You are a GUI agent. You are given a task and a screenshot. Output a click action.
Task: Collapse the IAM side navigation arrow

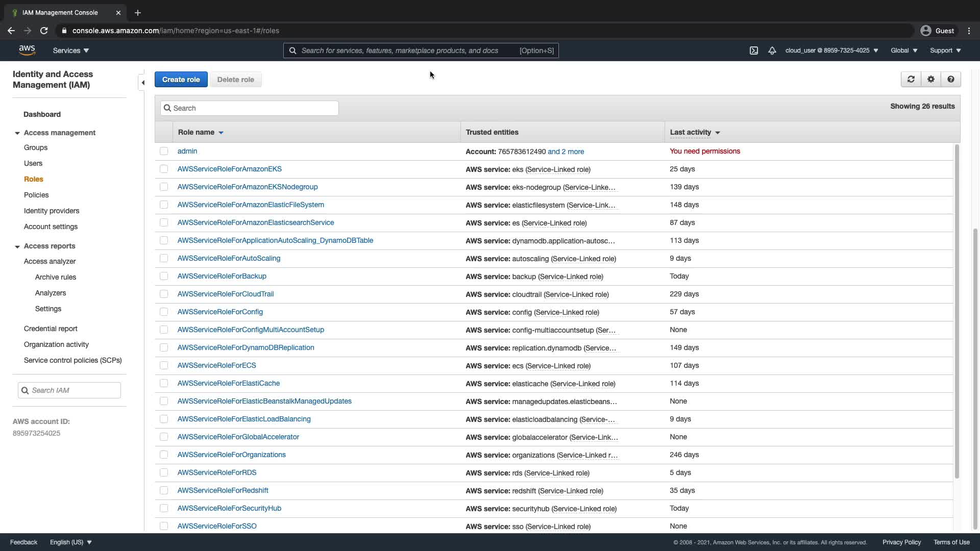pos(143,82)
